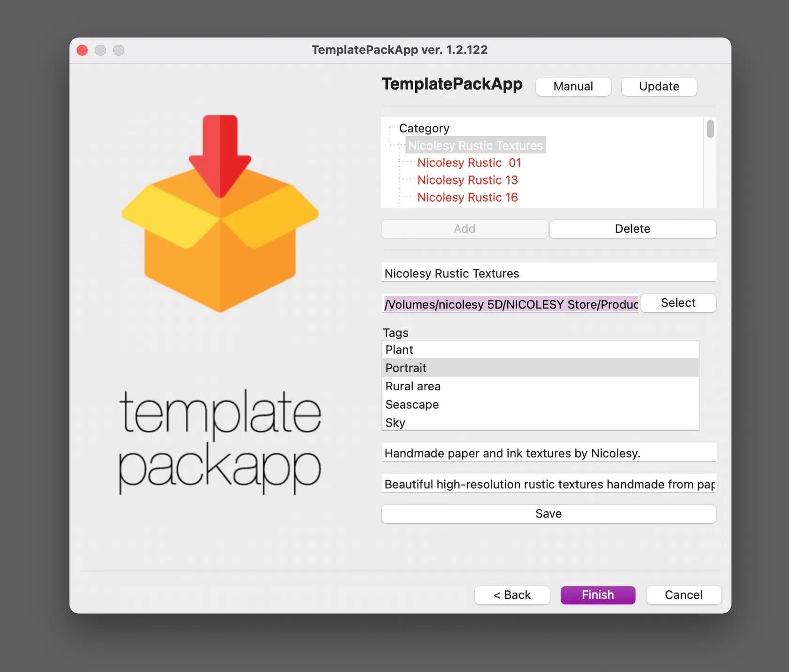
Task: Click the red close window button
Action: [83, 50]
